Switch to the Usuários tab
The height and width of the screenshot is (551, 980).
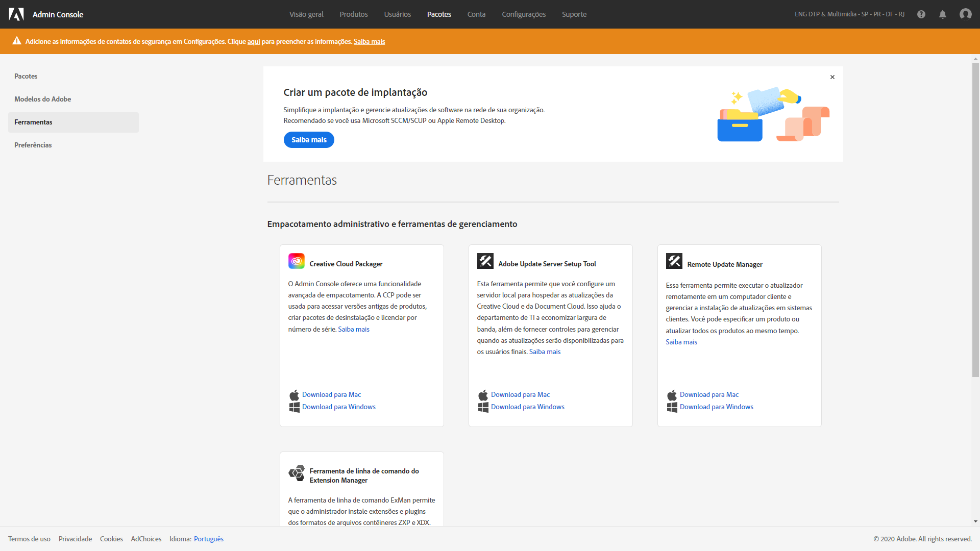point(398,14)
